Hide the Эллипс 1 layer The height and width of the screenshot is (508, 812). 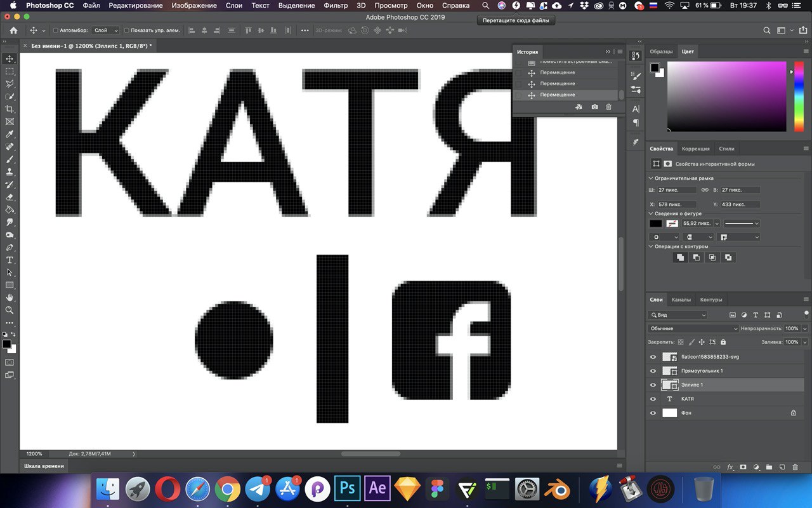pyautogui.click(x=653, y=385)
